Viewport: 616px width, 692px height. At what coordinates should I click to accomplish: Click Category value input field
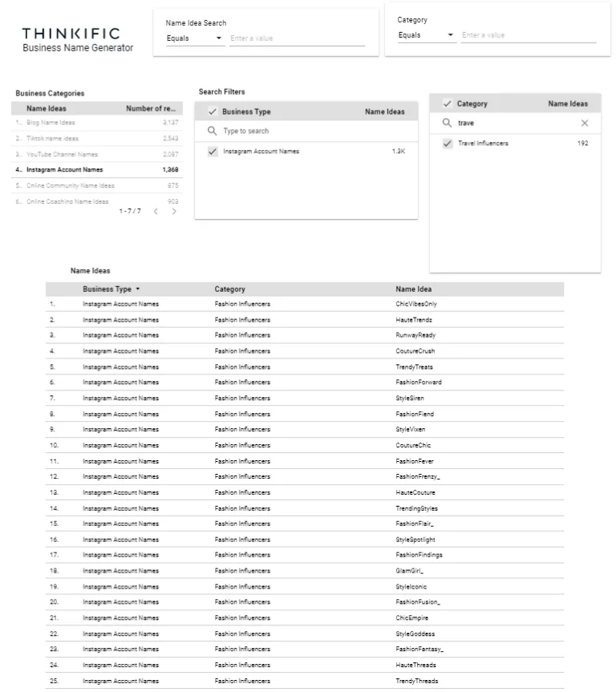point(529,35)
